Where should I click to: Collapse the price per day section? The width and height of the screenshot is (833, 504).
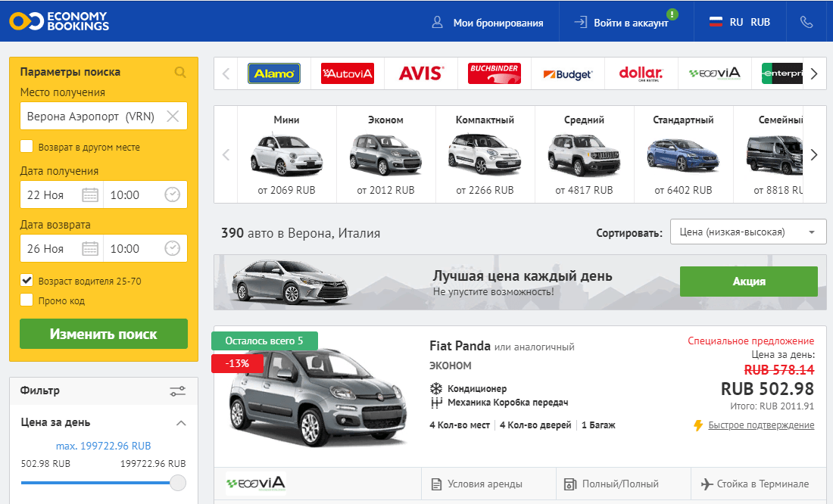click(181, 423)
